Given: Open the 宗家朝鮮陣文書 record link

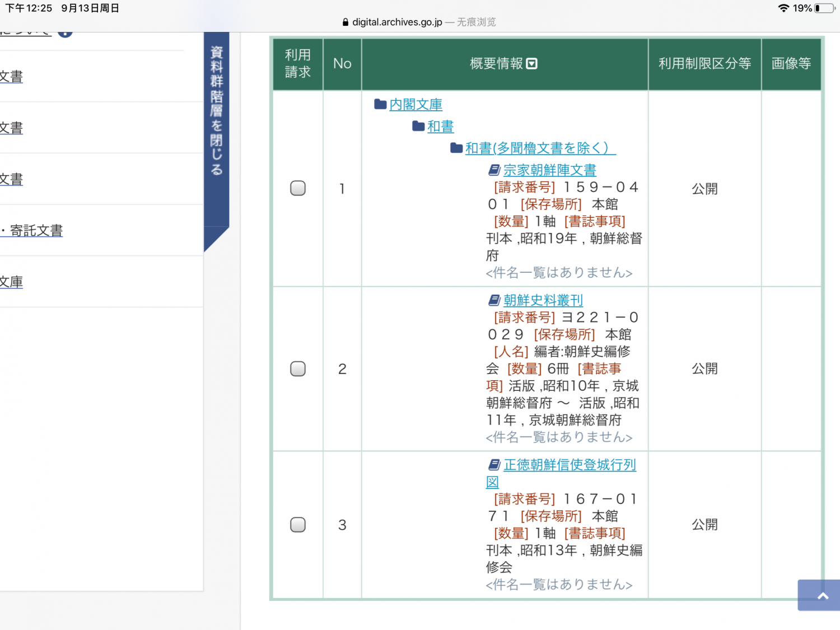Looking at the screenshot, I should pyautogui.click(x=549, y=170).
